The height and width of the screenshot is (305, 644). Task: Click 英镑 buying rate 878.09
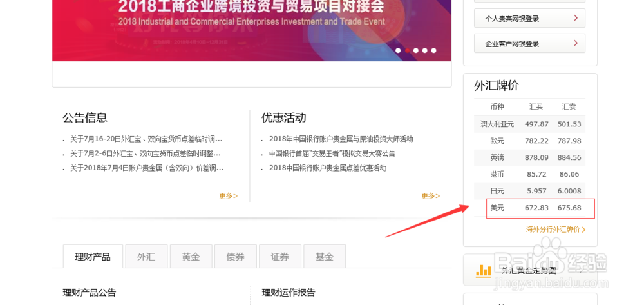536,157
